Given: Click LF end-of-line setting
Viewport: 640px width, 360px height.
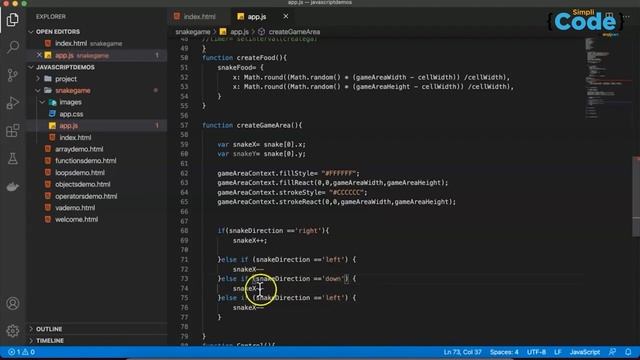Looking at the screenshot, I should (558, 352).
